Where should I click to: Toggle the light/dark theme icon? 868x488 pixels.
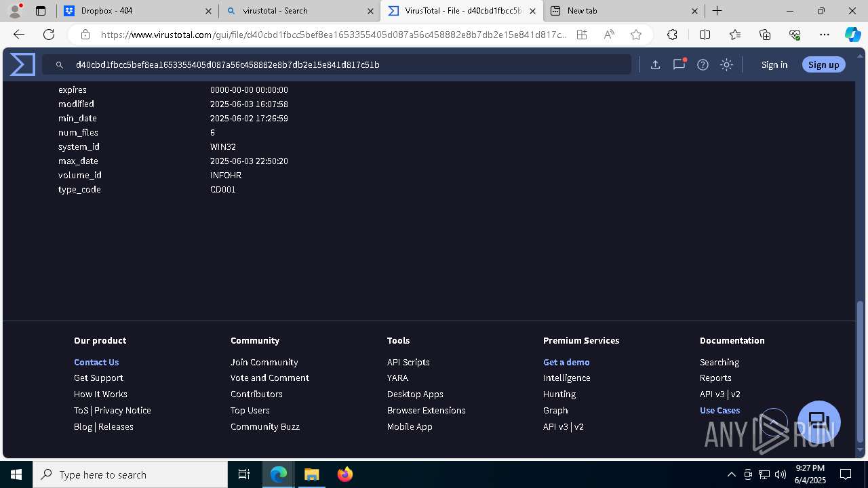(726, 65)
